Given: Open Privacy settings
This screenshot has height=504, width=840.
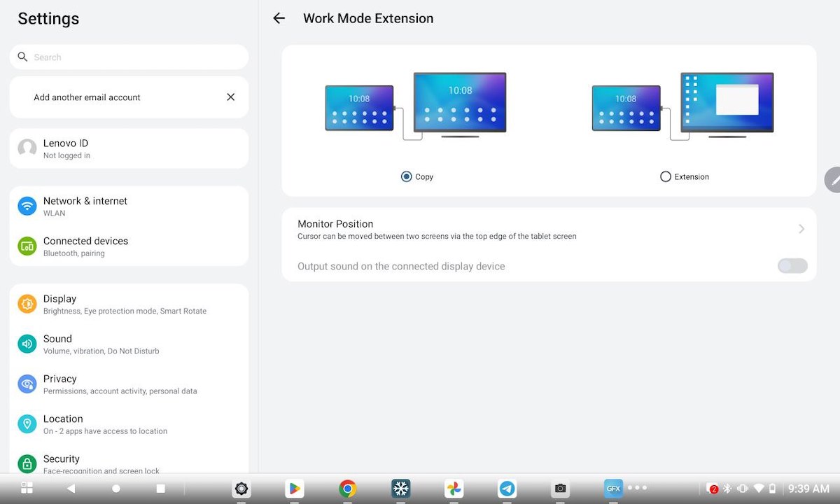Looking at the screenshot, I should (129, 384).
